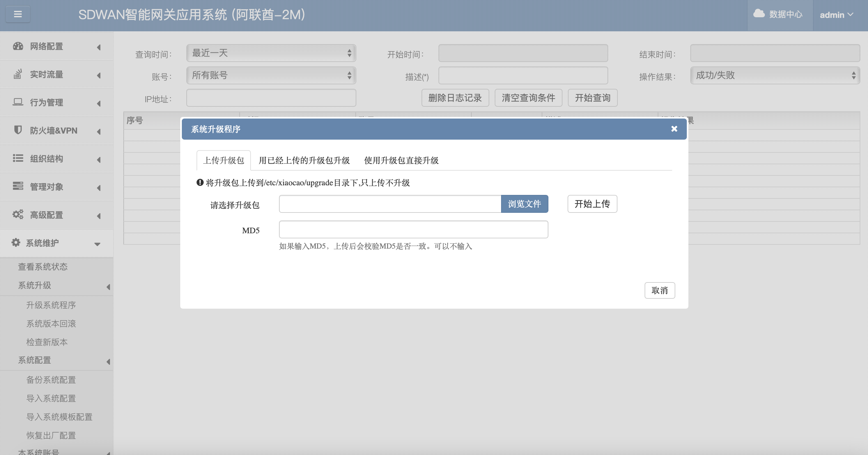The width and height of the screenshot is (868, 455).
Task: Switch to 使用升级包直接升级 tab
Action: [401, 160]
